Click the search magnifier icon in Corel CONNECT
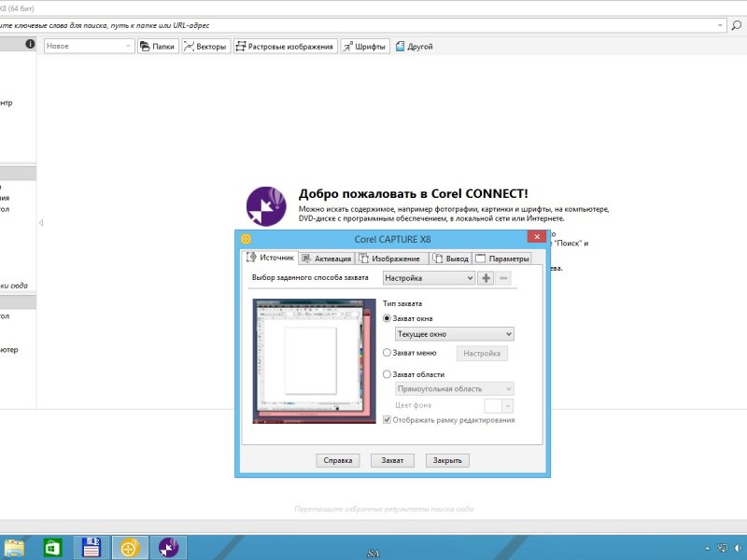 tap(737, 26)
